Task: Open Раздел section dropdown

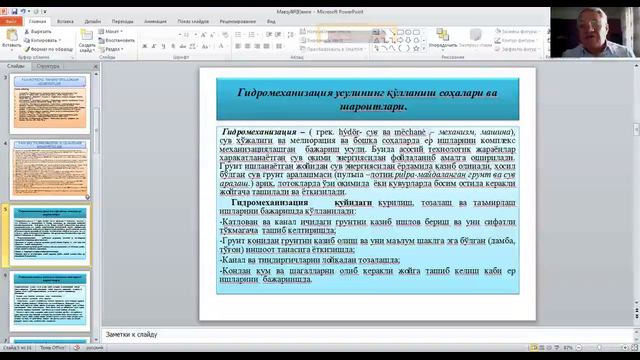Action: tap(111, 49)
